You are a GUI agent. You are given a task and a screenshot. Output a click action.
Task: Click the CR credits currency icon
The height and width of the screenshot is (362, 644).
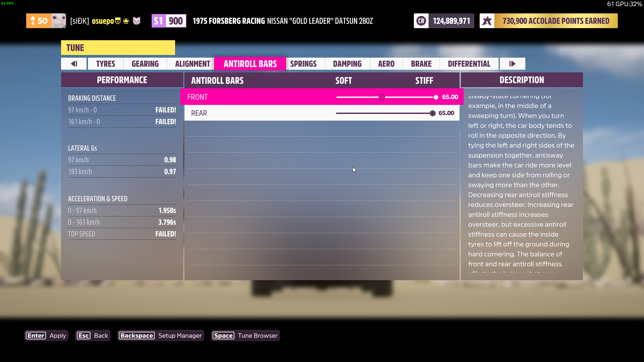pyautogui.click(x=421, y=21)
